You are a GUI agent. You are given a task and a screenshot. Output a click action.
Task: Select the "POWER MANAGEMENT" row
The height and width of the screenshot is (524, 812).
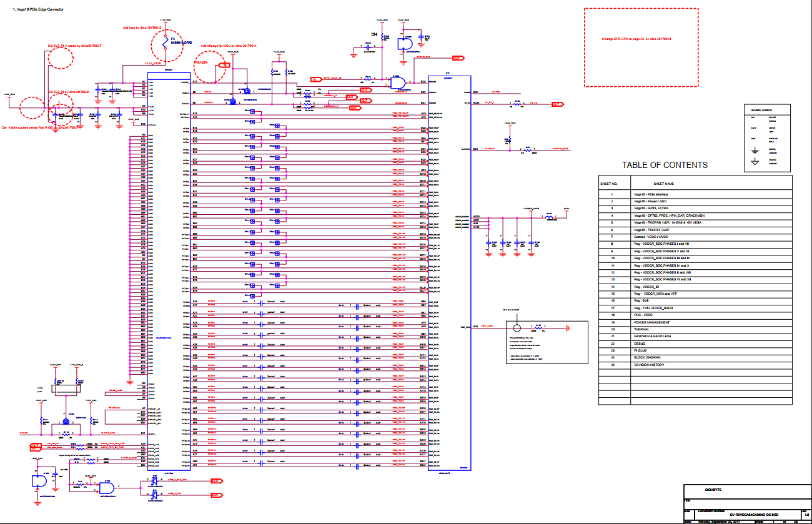[x=695, y=322]
